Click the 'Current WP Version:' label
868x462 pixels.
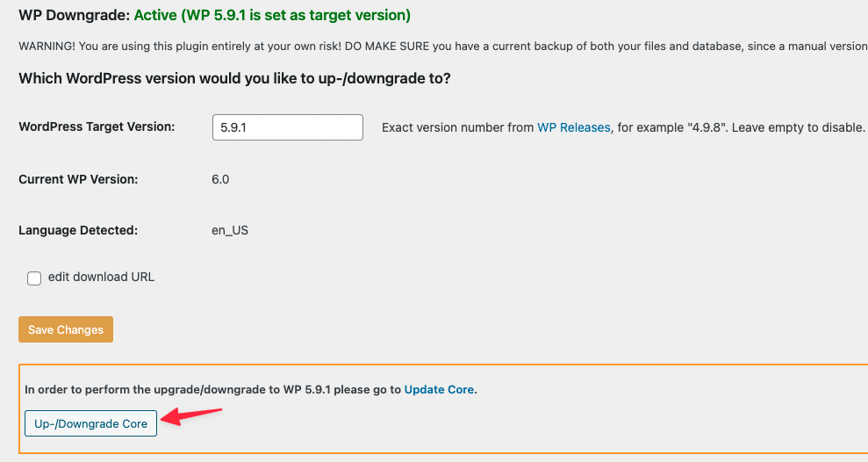[x=78, y=179]
